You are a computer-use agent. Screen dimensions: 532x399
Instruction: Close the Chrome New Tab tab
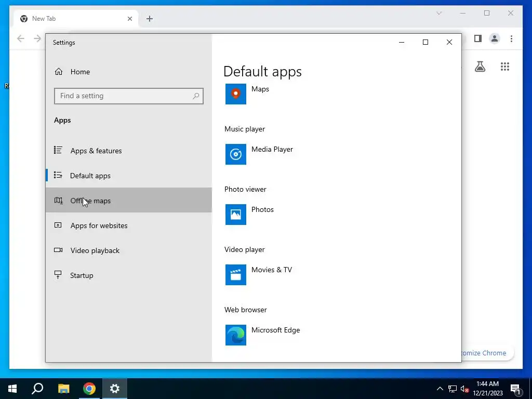[x=129, y=19]
